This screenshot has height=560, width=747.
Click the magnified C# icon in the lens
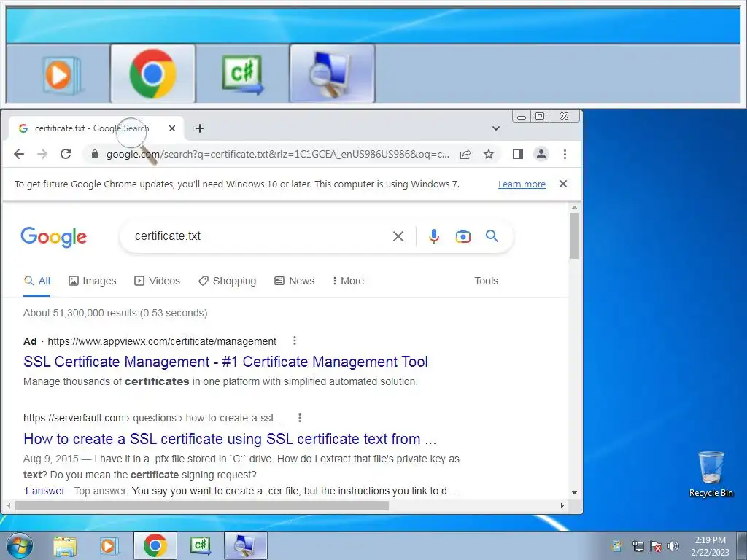(243, 75)
